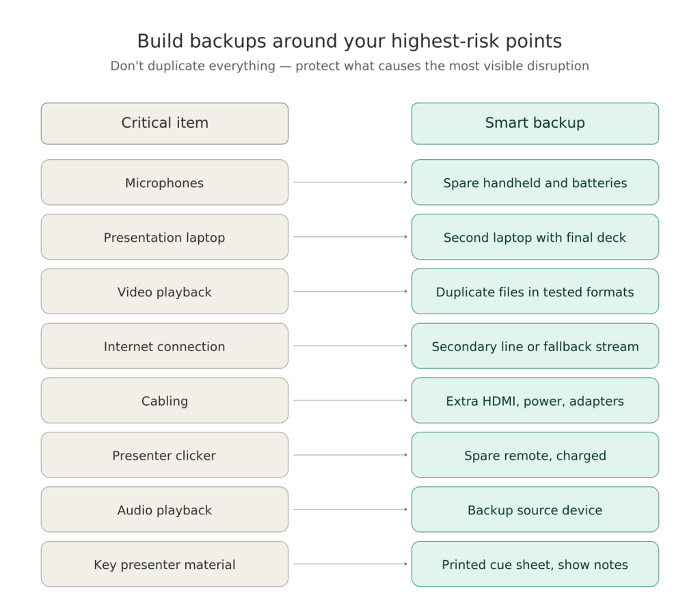The image size is (700, 597).
Task: Select Printed cue sheet, show notes
Action: click(x=535, y=565)
